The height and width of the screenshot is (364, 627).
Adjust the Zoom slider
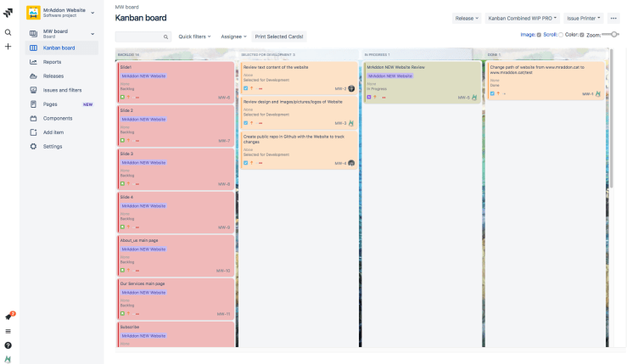[614, 35]
